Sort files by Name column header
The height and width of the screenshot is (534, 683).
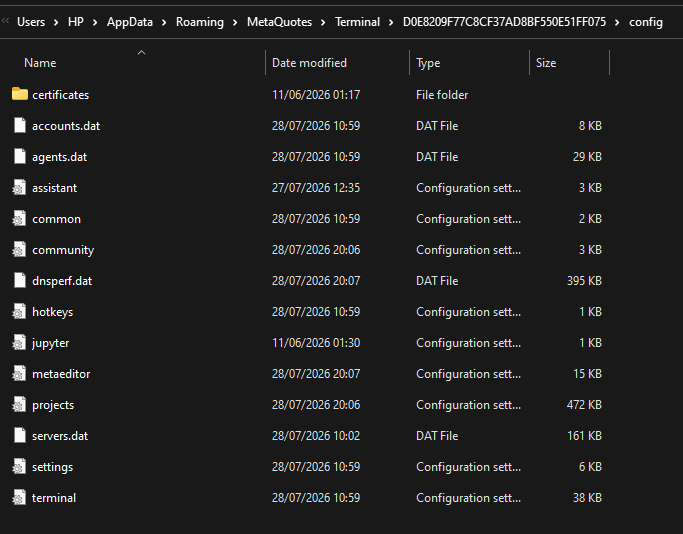(40, 63)
